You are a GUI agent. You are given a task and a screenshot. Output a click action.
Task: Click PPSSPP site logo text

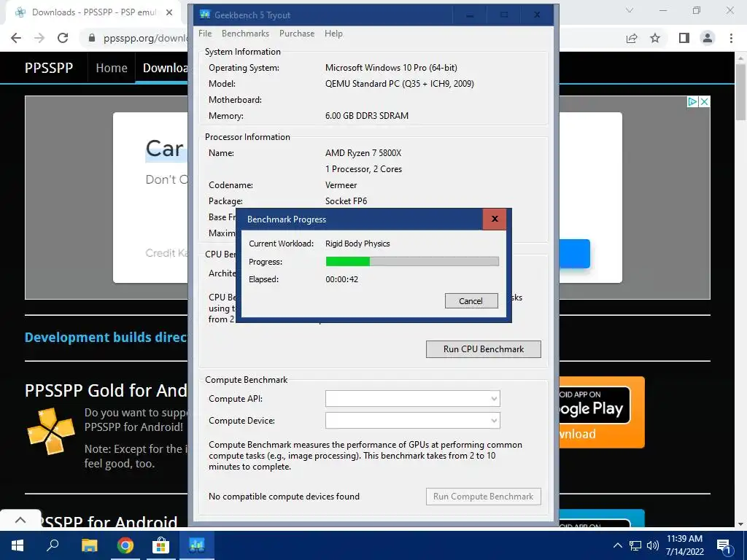[x=49, y=68]
